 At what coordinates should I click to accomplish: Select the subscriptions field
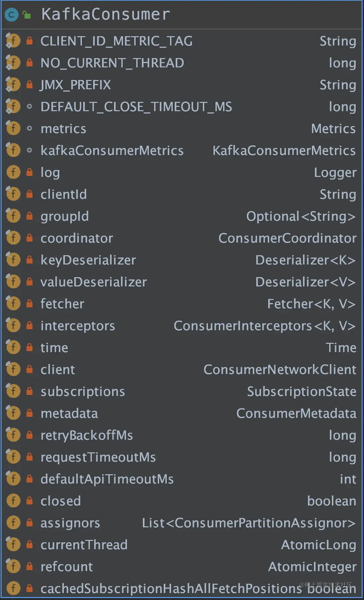click(x=182, y=391)
